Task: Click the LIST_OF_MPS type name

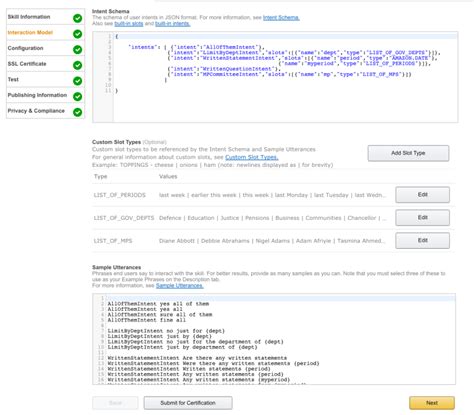Action: coord(113,241)
